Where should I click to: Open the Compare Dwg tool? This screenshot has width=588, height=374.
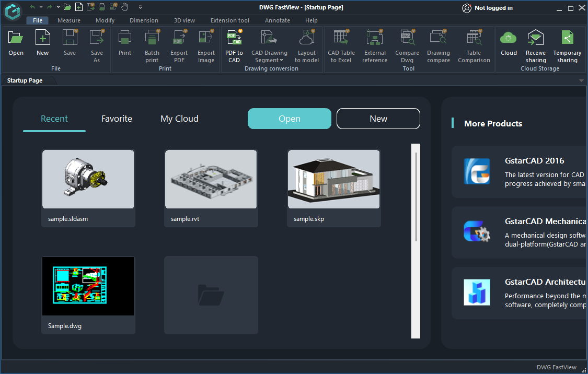(x=407, y=38)
